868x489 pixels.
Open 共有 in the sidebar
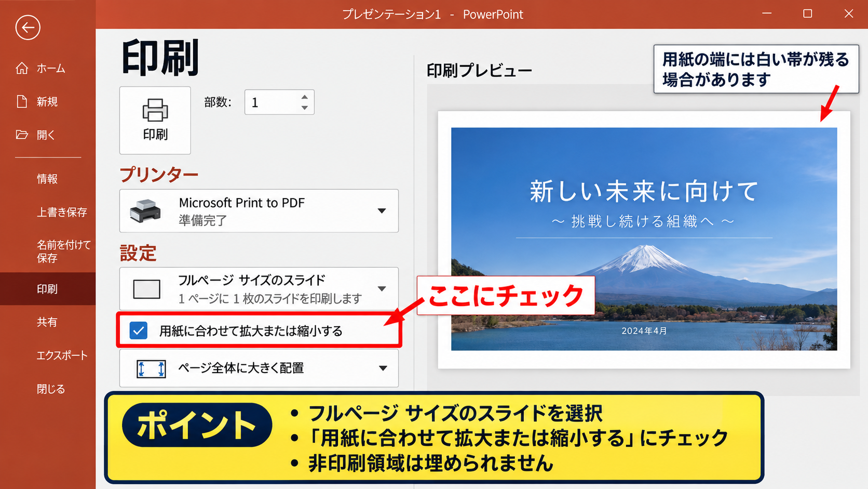coord(47,322)
